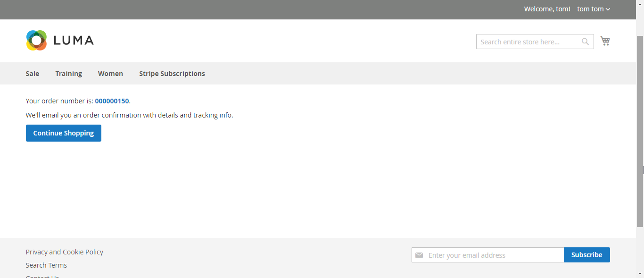Open order number 000000150 link

point(112,101)
